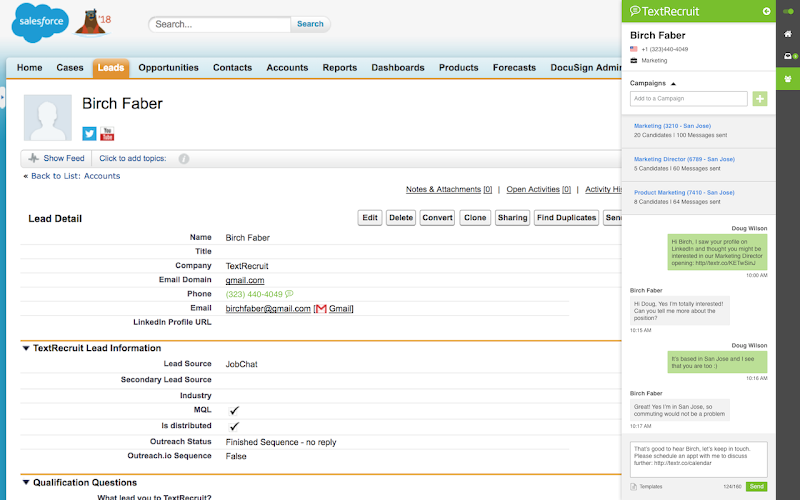Screen dimensions: 800x500
Task: Click the Click to add topics text
Action: tap(133, 159)
